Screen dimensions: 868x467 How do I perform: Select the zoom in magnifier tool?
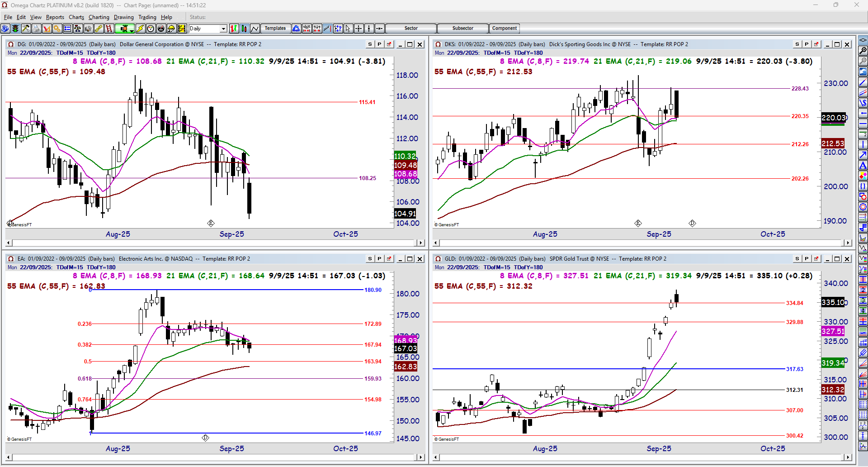pos(863,50)
